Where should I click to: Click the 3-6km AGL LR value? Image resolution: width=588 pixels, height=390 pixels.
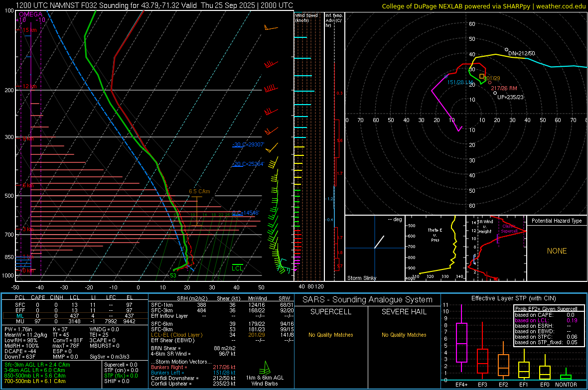(35, 370)
